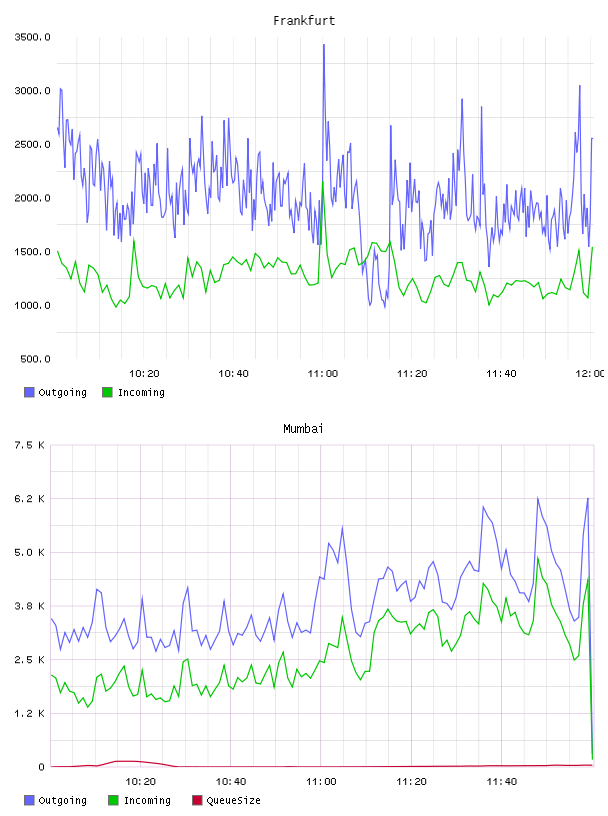Click the 10:20 time label on Frankfurt chart
Screen dimensions: 608x816
pyautogui.click(x=144, y=373)
